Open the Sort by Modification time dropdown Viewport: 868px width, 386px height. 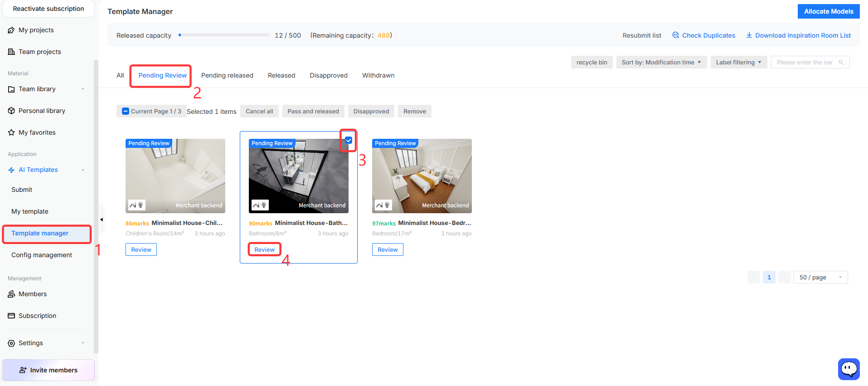tap(661, 62)
